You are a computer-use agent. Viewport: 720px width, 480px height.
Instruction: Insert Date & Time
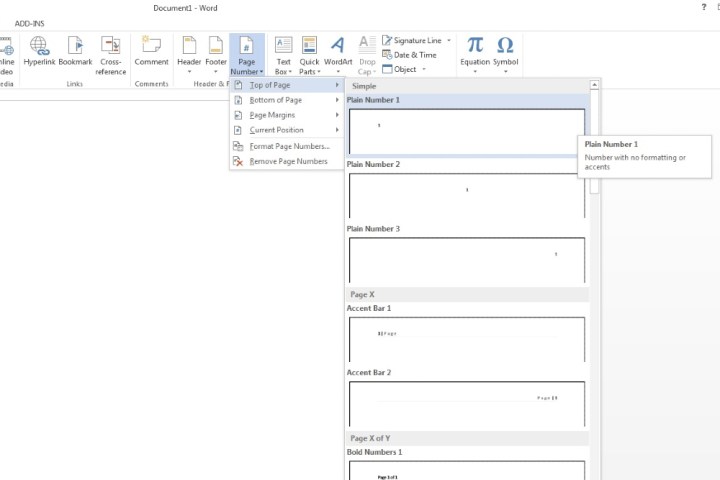409,55
